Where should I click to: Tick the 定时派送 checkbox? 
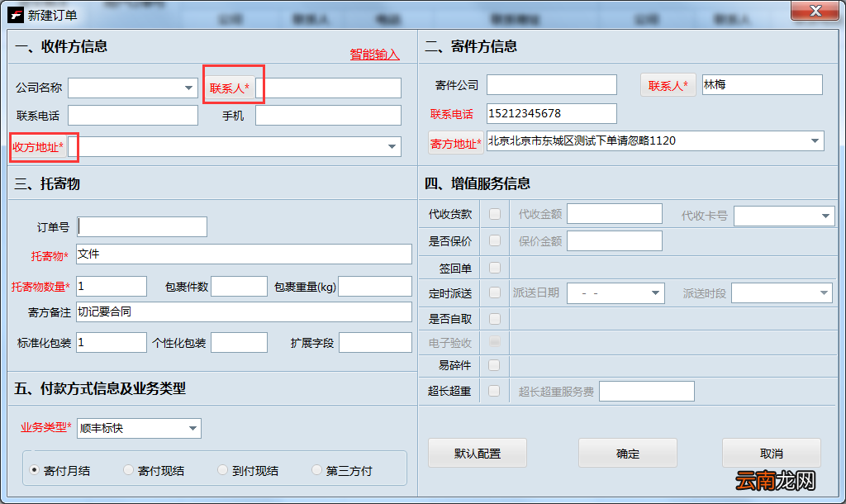495,292
